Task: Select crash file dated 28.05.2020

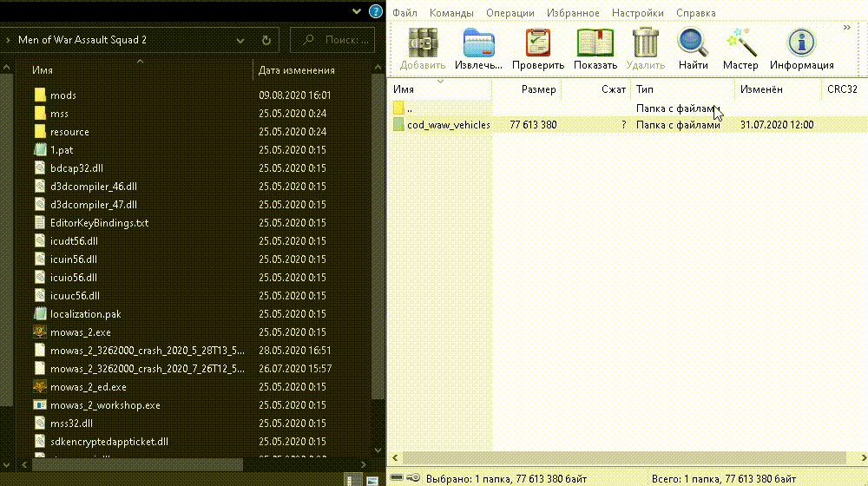Action: 148,351
